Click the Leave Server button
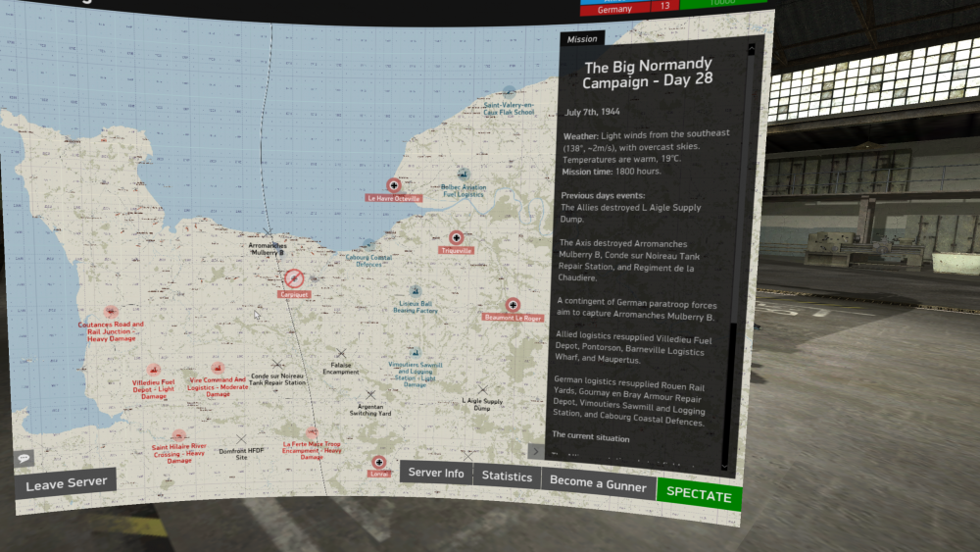 [66, 483]
